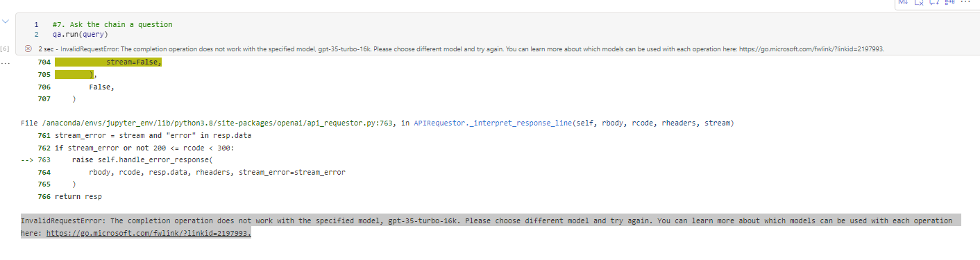Click line number 1 in code cell gutter
This screenshot has height=260, width=980.
click(x=36, y=24)
